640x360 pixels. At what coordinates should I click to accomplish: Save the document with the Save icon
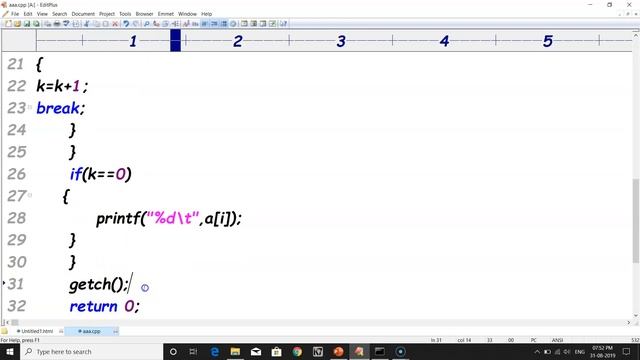point(27,24)
